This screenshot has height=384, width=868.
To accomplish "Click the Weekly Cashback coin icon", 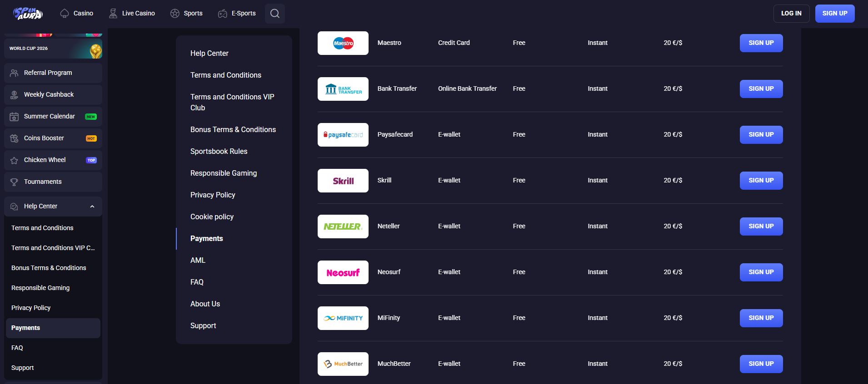I will tap(14, 94).
